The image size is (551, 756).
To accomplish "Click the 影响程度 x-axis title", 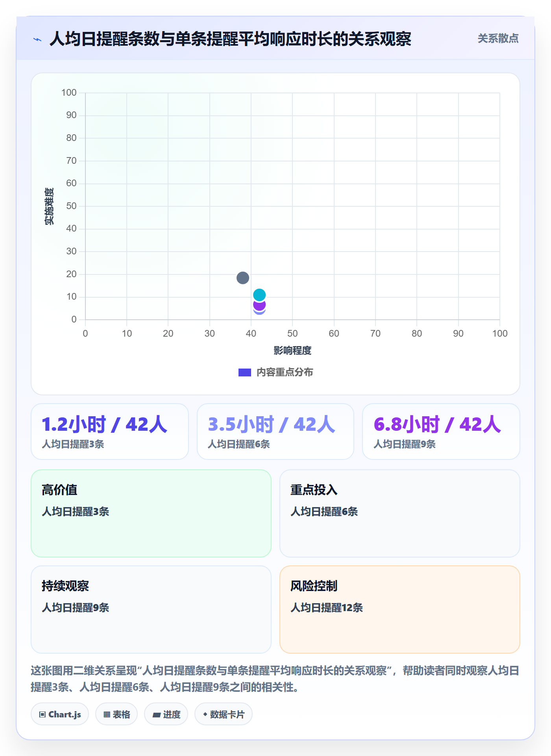I will [x=292, y=350].
